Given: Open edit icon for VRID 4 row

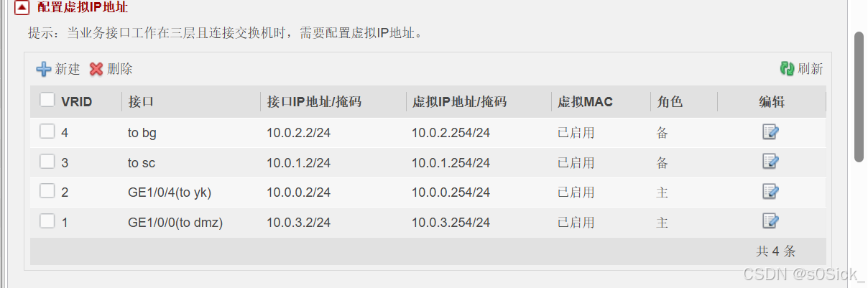Looking at the screenshot, I should (770, 131).
